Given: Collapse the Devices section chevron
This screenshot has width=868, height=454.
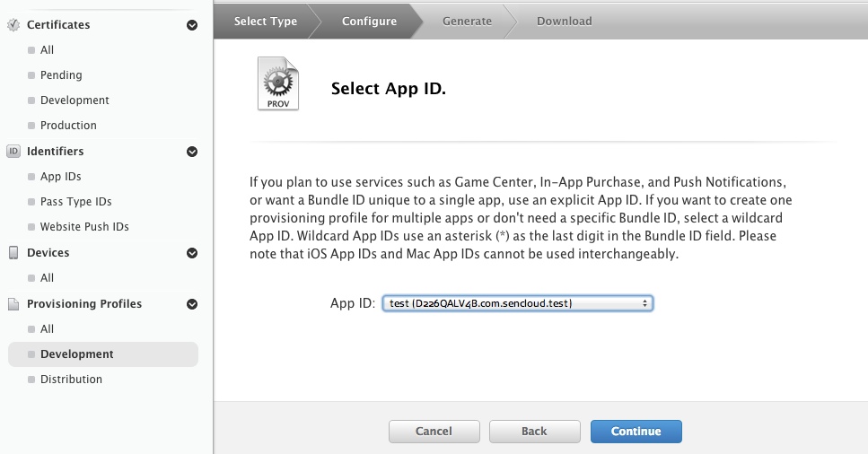Looking at the screenshot, I should [x=192, y=253].
